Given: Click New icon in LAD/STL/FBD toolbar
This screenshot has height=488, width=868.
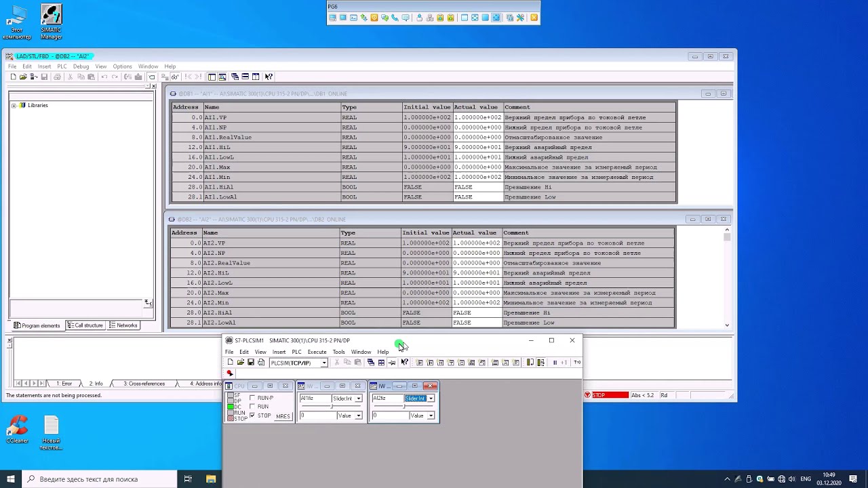Looking at the screenshot, I should coord(13,77).
